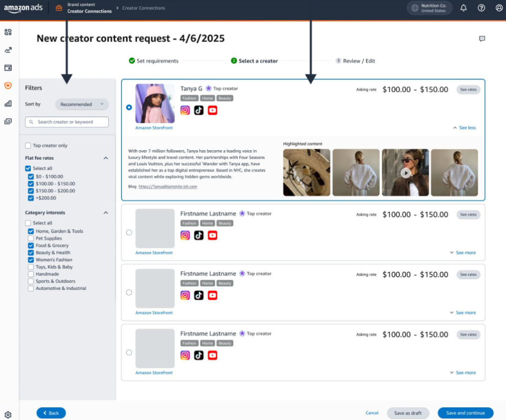Viewport: 506px width, 420px height.
Task: Click the Search creator or keyword field
Action: tap(67, 122)
